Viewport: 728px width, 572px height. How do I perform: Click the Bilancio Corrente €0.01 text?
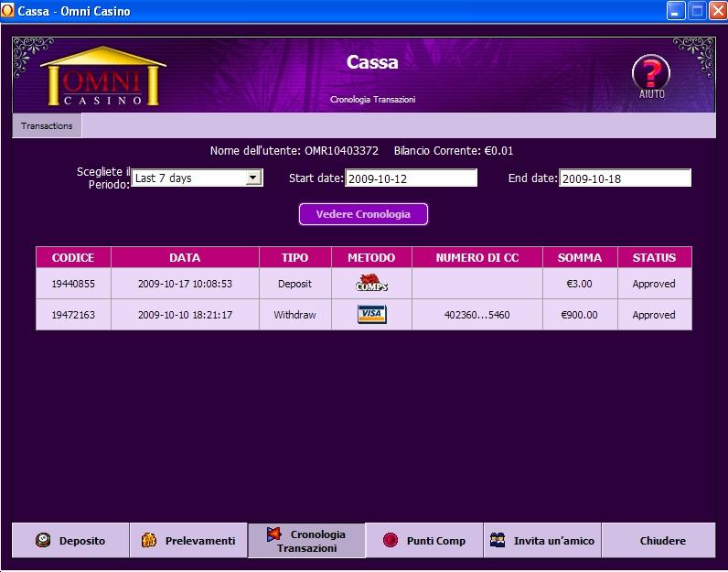[453, 151]
